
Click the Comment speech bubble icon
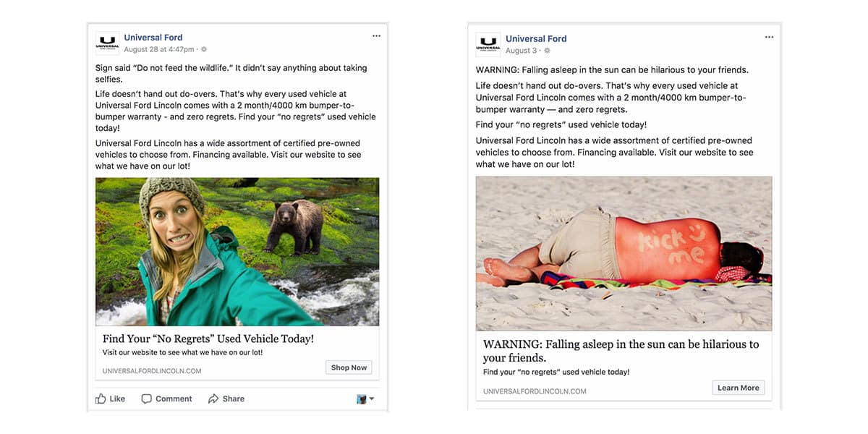[146, 399]
